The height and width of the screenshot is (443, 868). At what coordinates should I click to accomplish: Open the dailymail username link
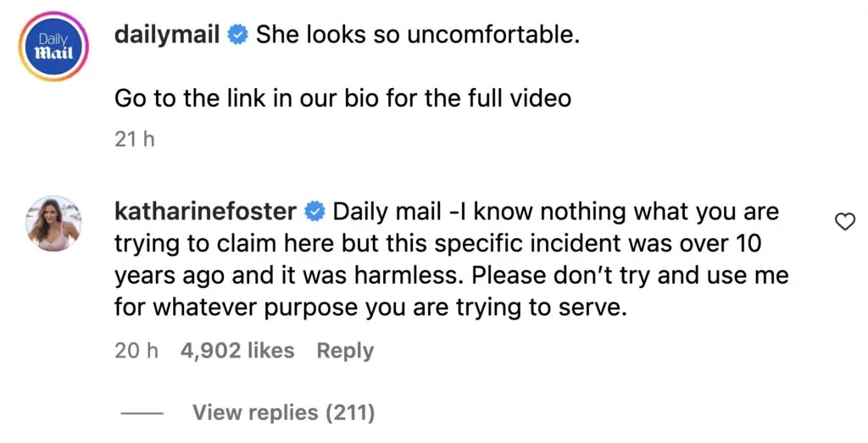tap(167, 36)
